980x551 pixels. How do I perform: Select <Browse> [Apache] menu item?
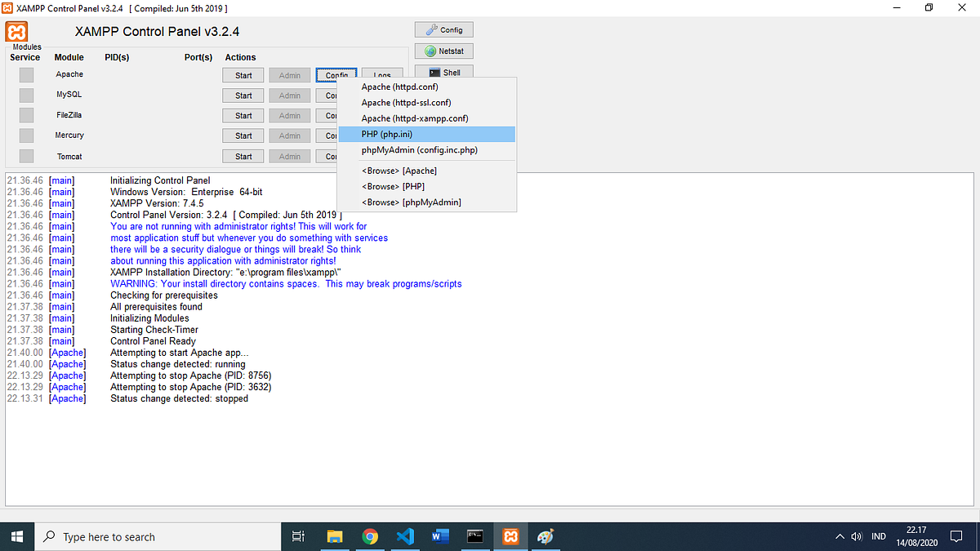point(426,171)
